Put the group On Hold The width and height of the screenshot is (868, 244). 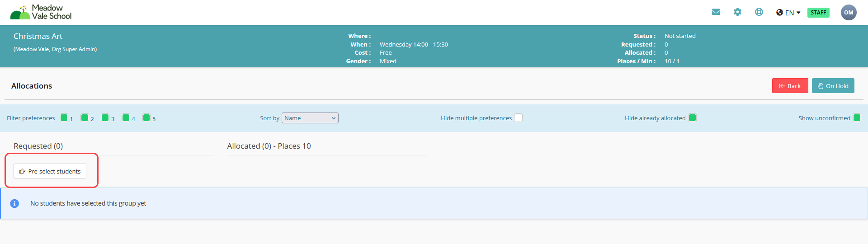pyautogui.click(x=833, y=86)
